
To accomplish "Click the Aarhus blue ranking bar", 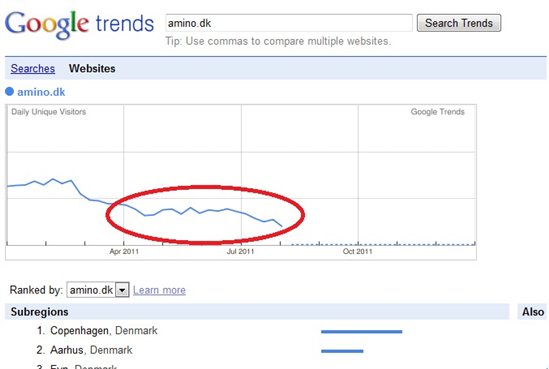I will pyautogui.click(x=342, y=351).
